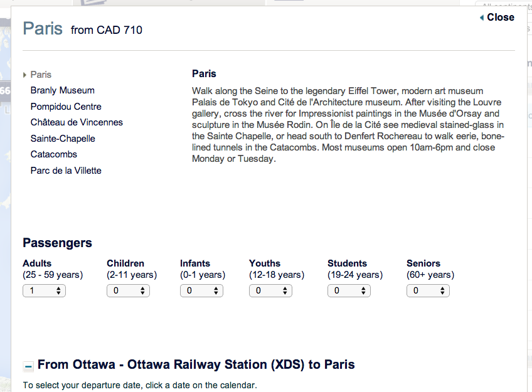Click the From Ottawa to Paris heading
This screenshot has height=392, width=532.
point(196,364)
